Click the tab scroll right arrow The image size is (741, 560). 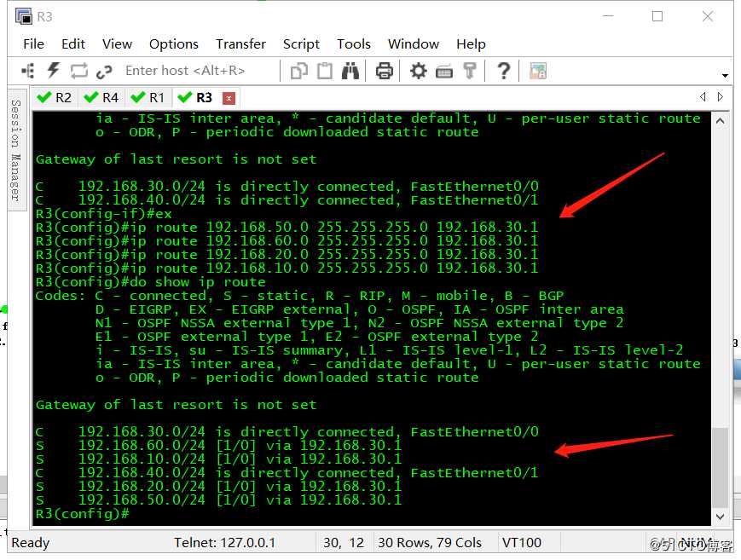tap(721, 97)
